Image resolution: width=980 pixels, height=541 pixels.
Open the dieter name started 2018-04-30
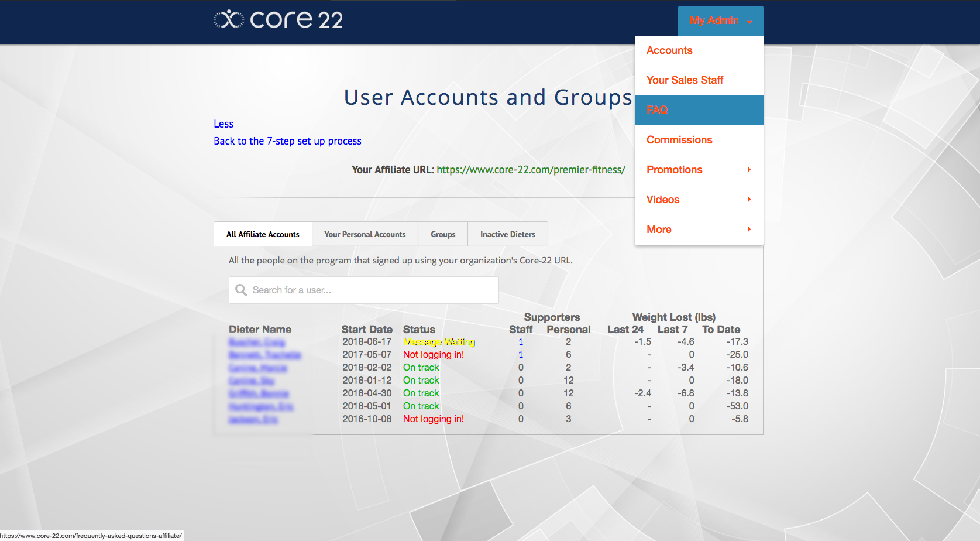259,393
